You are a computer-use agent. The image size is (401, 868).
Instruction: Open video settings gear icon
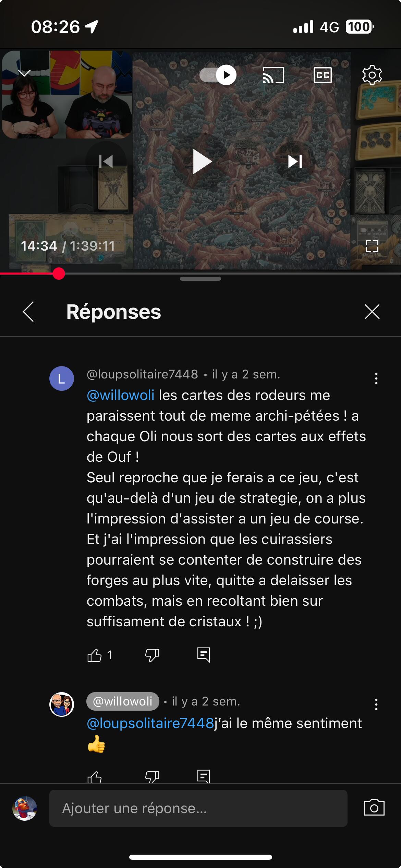point(372,75)
